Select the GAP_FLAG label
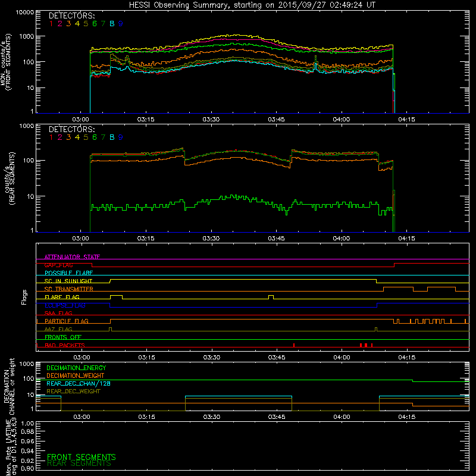Screen dimensions: 476x476 [58, 265]
